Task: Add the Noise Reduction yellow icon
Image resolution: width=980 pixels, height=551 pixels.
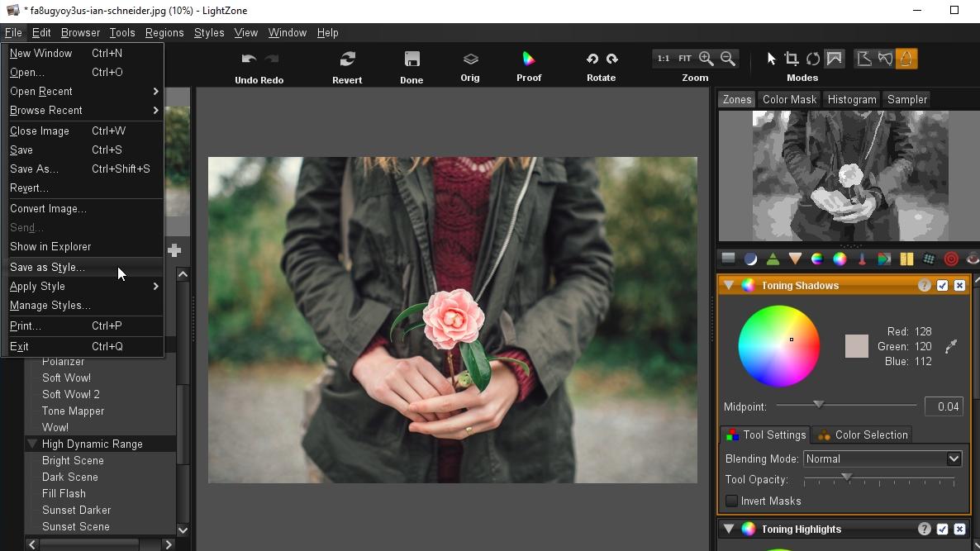Action: [906, 259]
